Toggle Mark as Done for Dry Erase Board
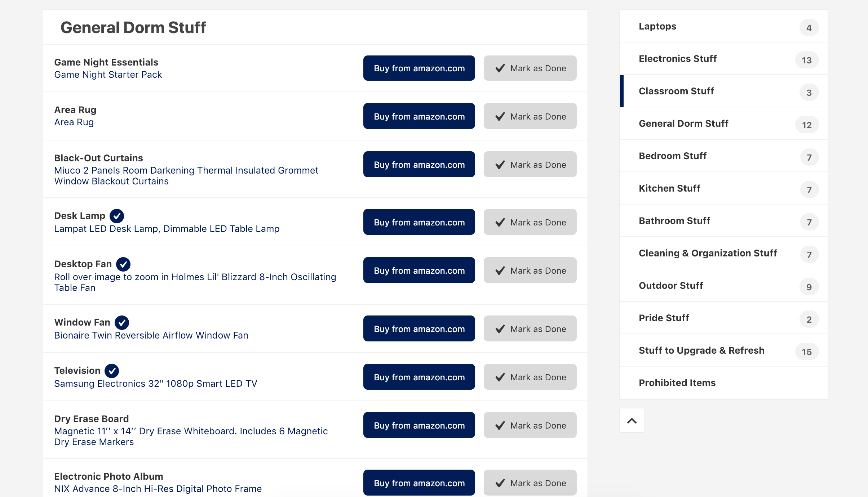 pyautogui.click(x=530, y=425)
